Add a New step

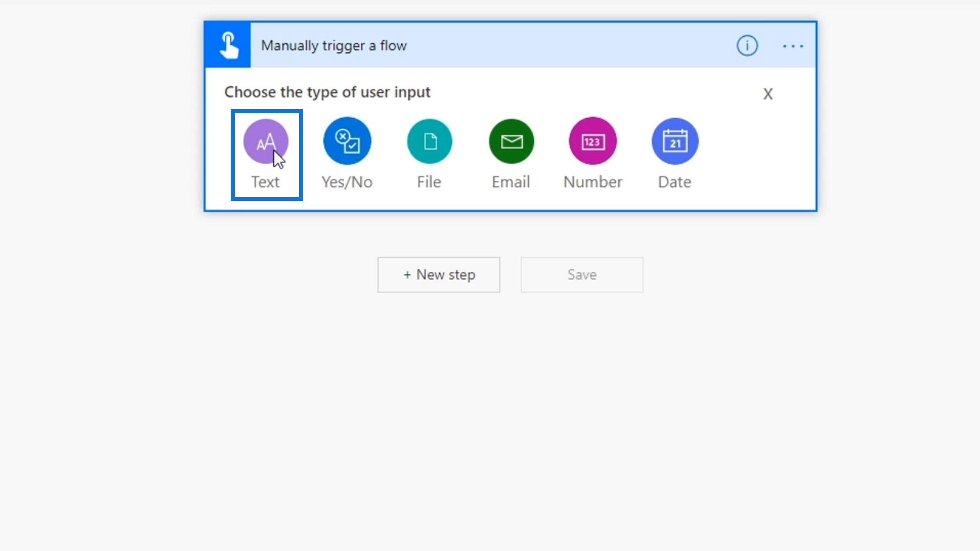439,274
